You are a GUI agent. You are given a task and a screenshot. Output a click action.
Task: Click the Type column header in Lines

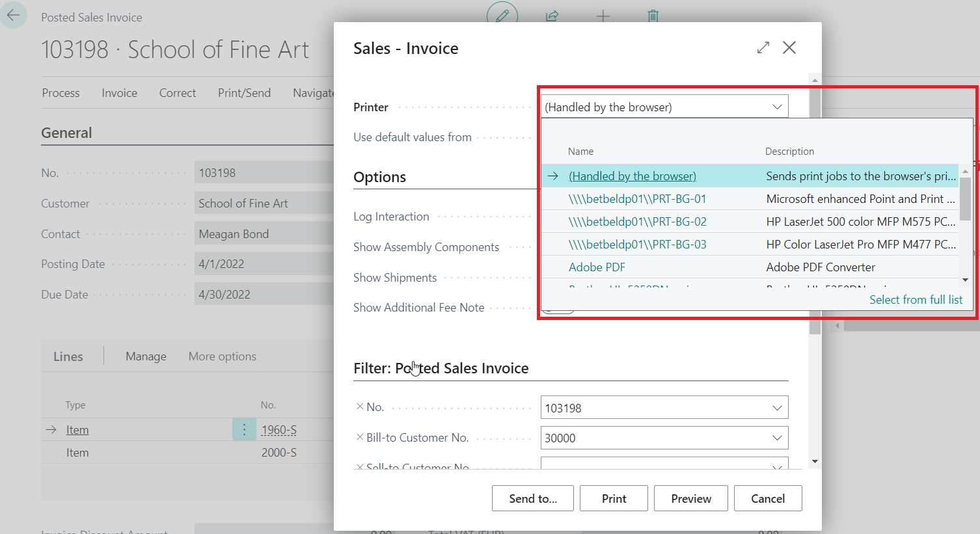coord(75,405)
